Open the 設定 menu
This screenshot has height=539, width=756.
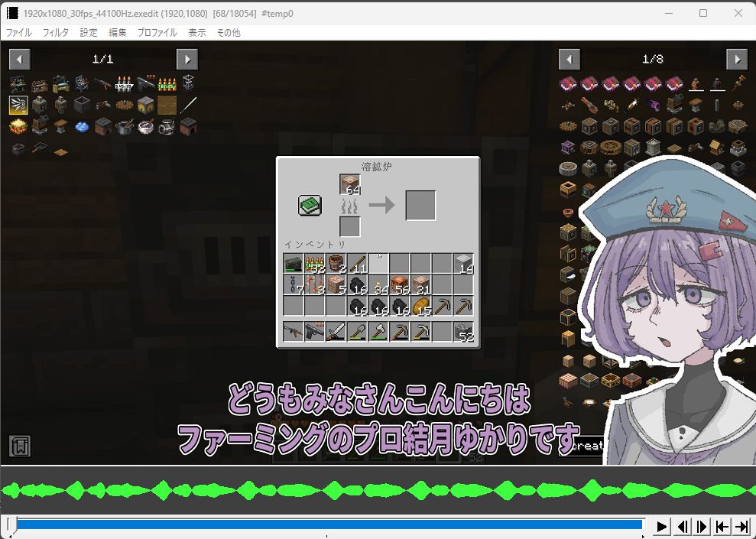click(88, 33)
